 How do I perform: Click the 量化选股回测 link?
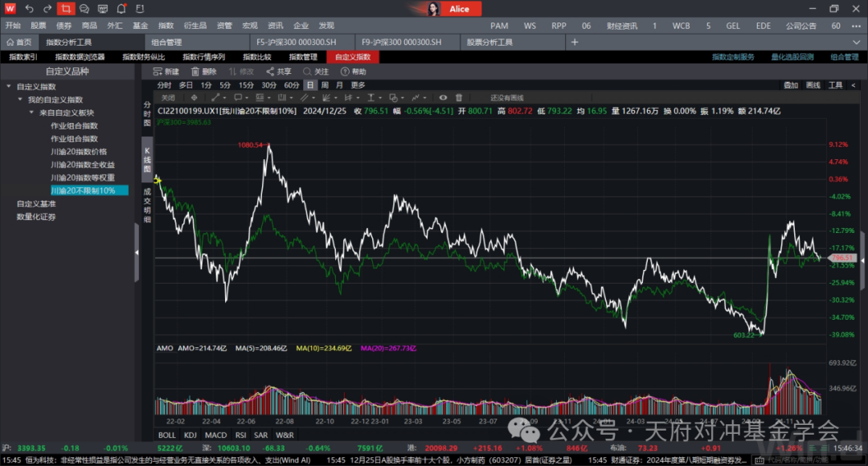(x=792, y=57)
